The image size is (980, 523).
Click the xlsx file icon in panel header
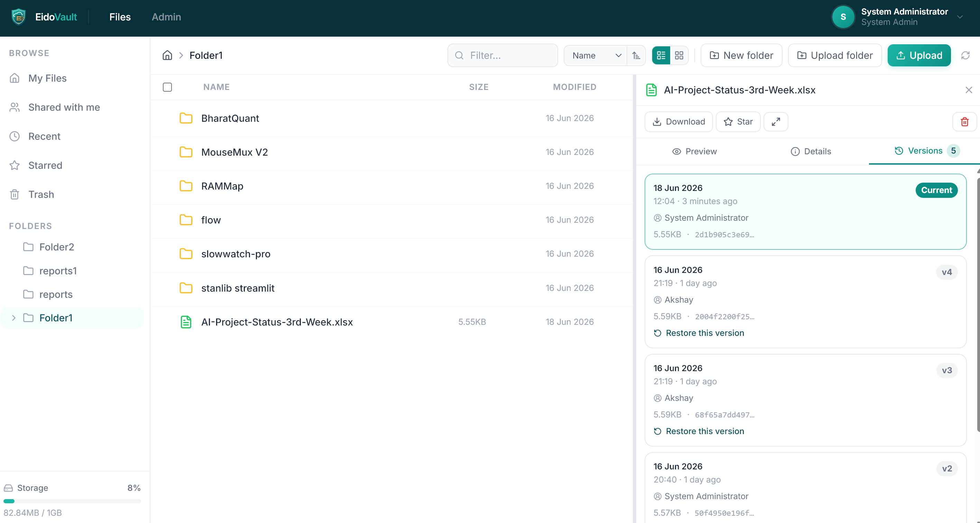(x=651, y=90)
